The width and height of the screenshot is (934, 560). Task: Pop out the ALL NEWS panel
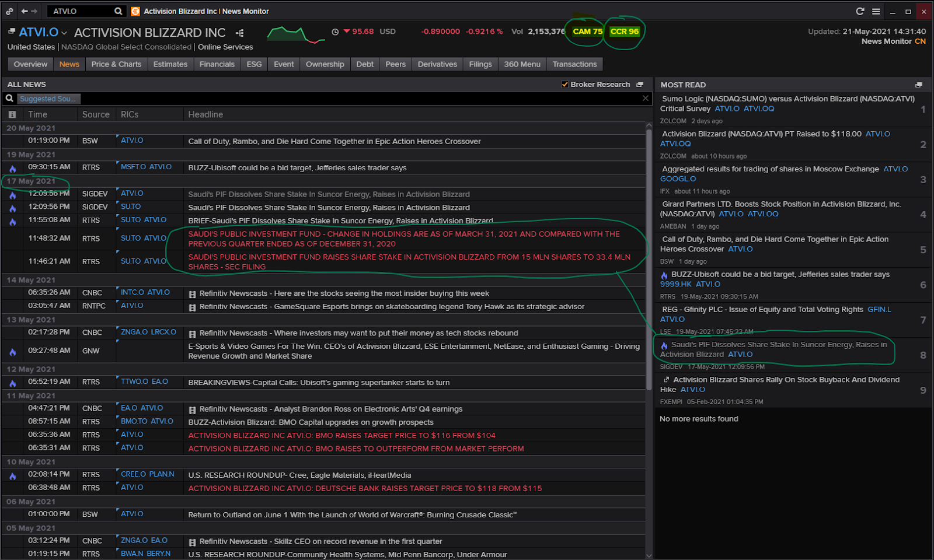[x=640, y=85]
